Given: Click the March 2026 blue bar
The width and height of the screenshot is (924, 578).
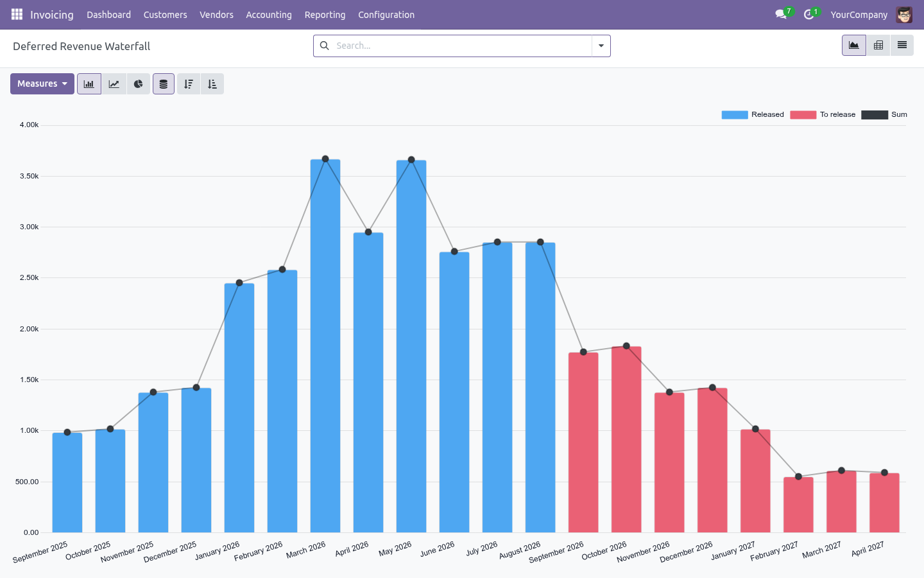Looking at the screenshot, I should point(325,346).
